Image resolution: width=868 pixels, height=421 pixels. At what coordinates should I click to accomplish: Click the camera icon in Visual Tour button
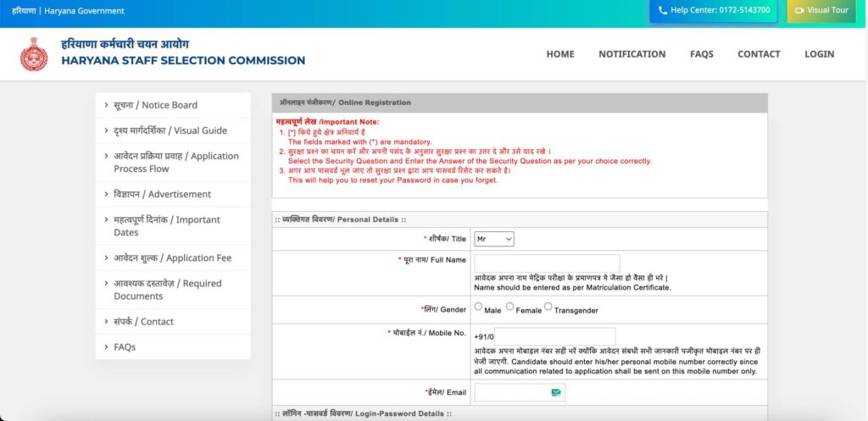798,10
